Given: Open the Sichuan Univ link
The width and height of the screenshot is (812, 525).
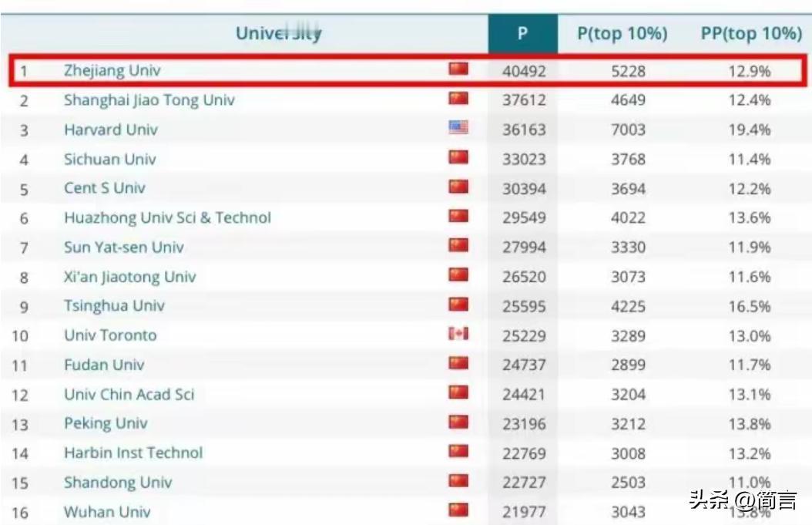Looking at the screenshot, I should coord(110,159).
